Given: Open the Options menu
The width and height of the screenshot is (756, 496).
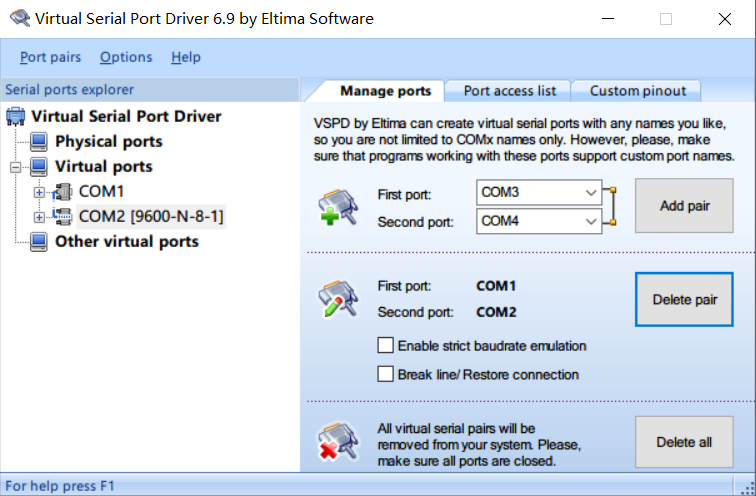Looking at the screenshot, I should coord(126,57).
